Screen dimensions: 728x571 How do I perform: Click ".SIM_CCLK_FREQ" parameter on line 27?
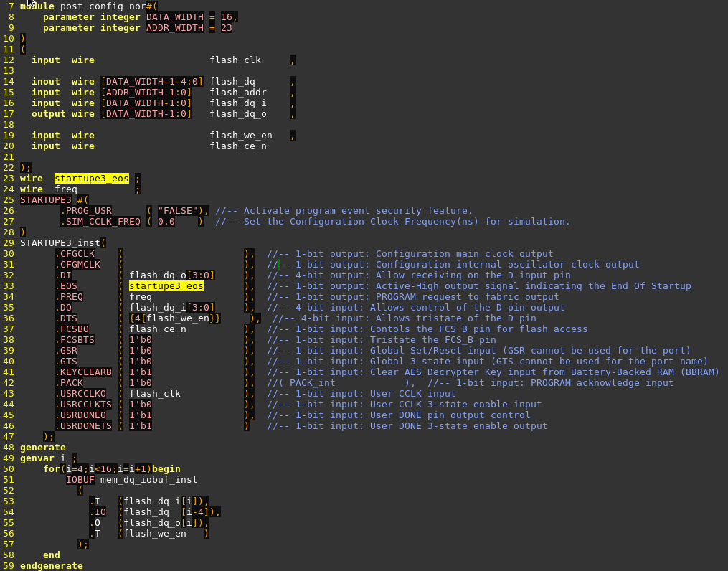(x=100, y=222)
